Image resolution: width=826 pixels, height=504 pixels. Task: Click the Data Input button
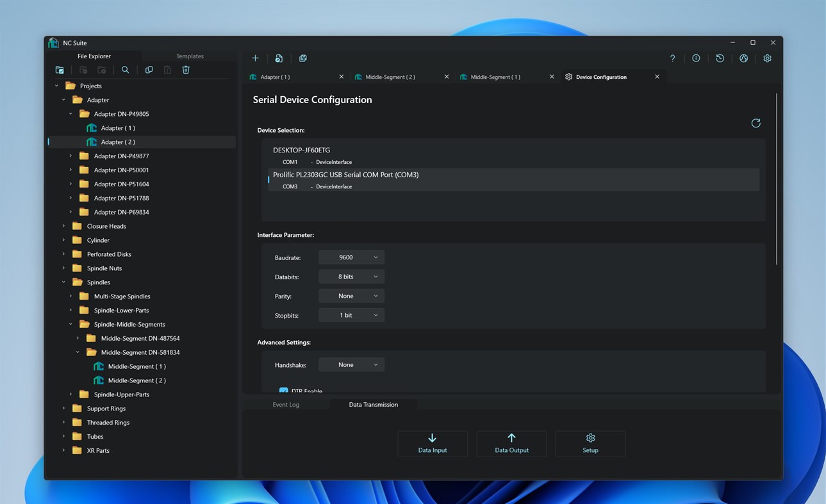[433, 444]
